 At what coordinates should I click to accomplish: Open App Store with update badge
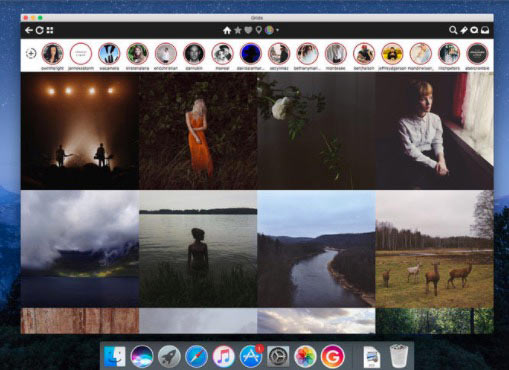point(251,356)
